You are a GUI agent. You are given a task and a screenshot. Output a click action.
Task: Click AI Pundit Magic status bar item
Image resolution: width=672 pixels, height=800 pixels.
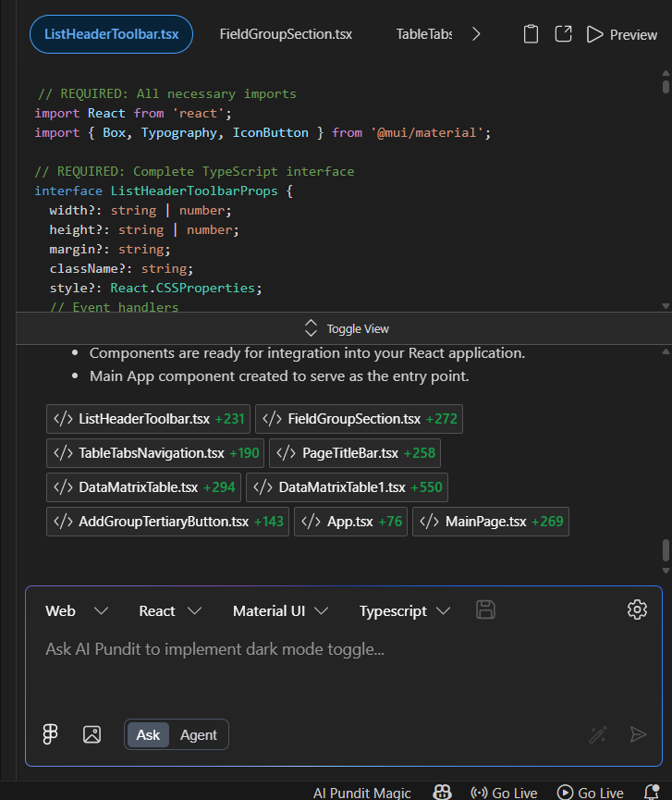361,793
